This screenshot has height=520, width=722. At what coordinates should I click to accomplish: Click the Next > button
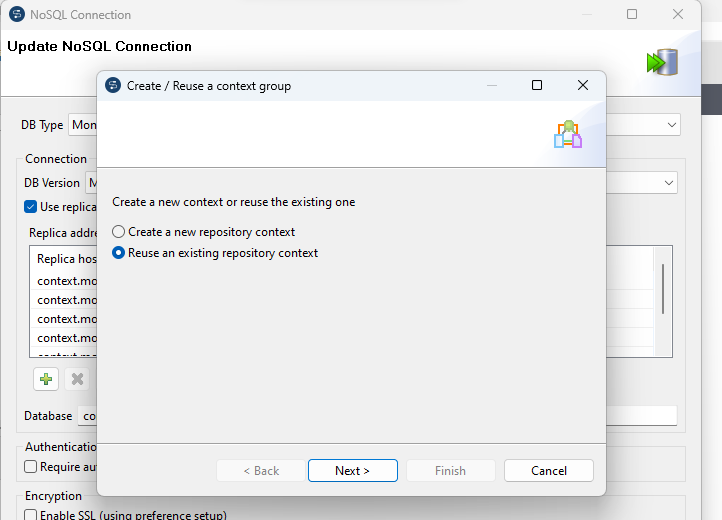click(353, 471)
